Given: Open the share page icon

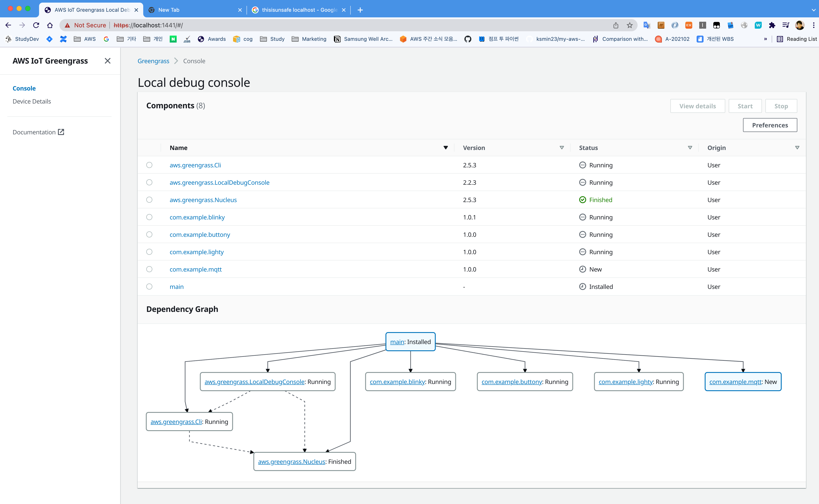Looking at the screenshot, I should tap(615, 25).
